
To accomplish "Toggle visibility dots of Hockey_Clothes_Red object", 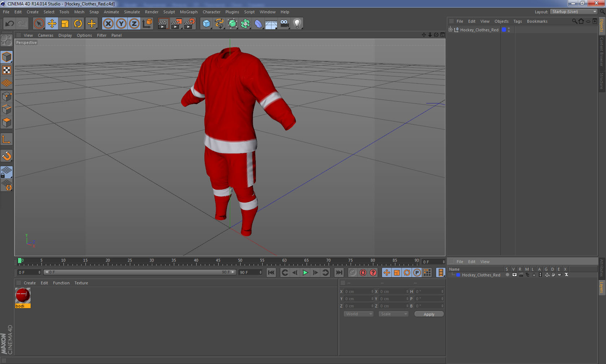I will click(x=509, y=30).
